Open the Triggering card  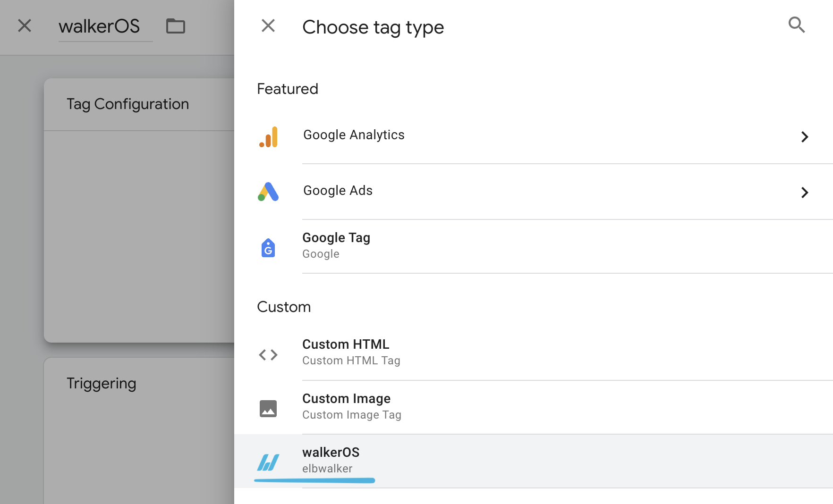139,431
